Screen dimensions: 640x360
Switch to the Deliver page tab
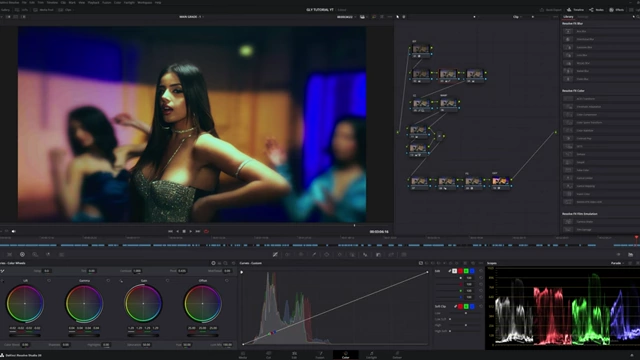point(397,355)
